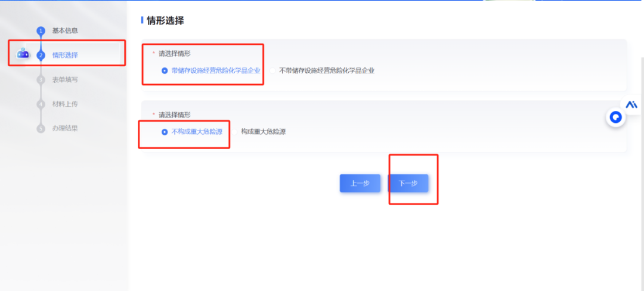Click the 情形选择 page heading

pos(165,21)
